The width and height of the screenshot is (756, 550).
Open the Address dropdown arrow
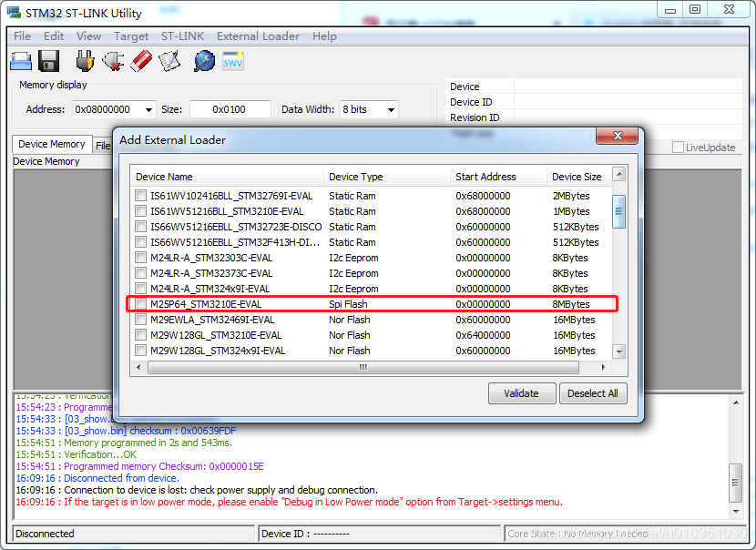(148, 110)
